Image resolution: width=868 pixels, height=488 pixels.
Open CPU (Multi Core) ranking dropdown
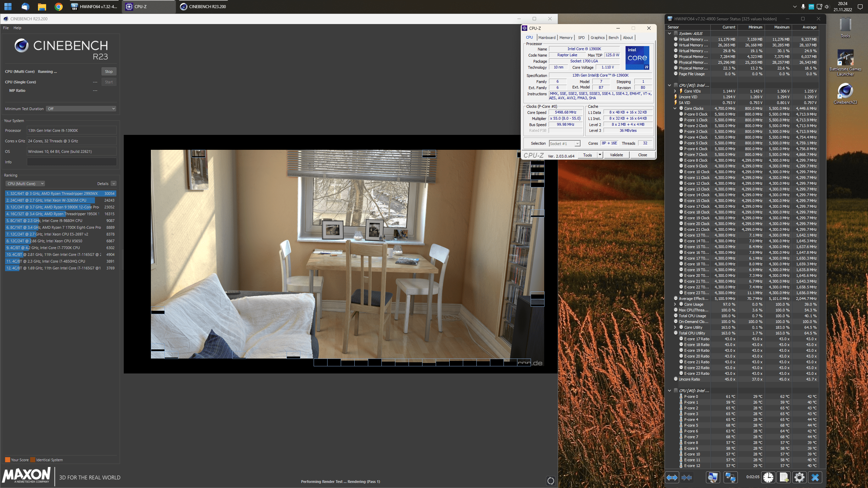point(25,184)
